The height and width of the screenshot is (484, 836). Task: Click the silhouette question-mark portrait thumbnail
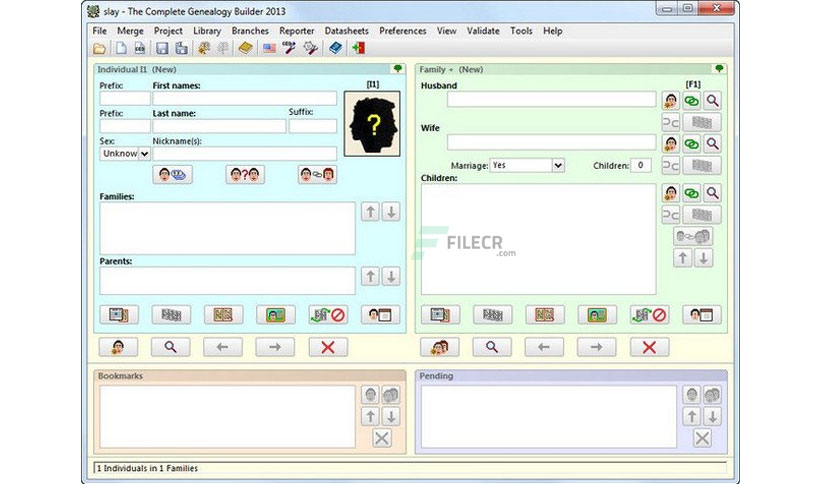pyautogui.click(x=372, y=124)
